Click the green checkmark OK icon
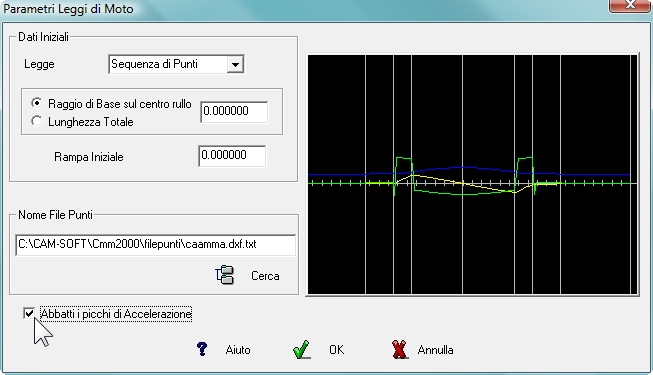 pyautogui.click(x=302, y=350)
